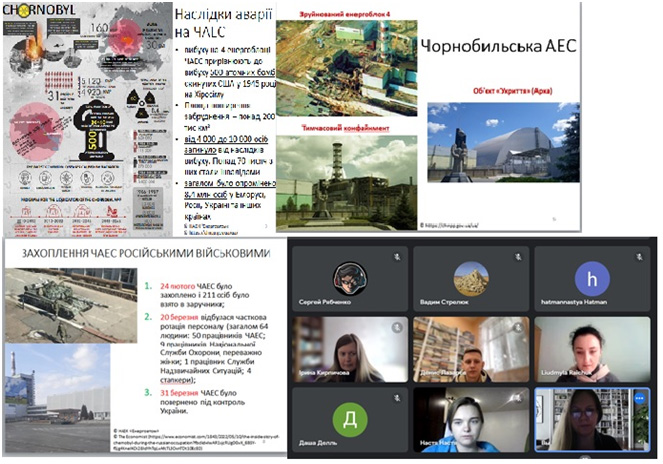Click muted mic icon on Сергей Рябченко tile
The height and width of the screenshot is (464, 663).
click(x=397, y=257)
